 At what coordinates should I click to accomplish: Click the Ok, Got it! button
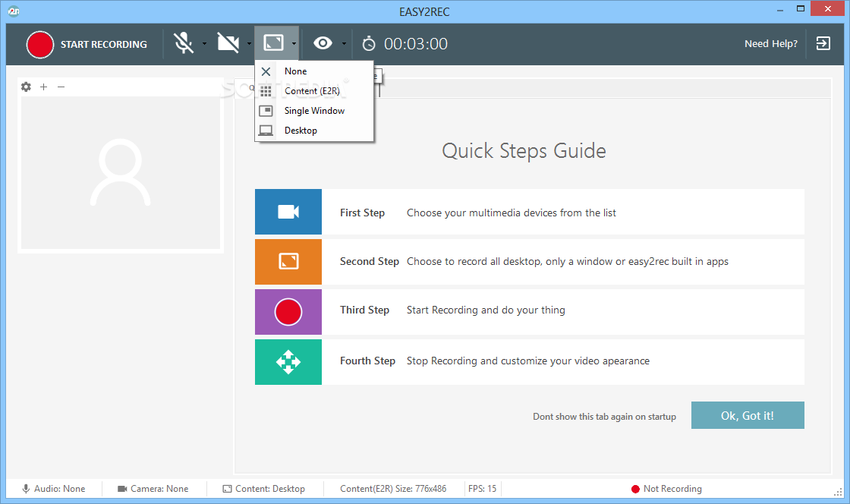(748, 416)
